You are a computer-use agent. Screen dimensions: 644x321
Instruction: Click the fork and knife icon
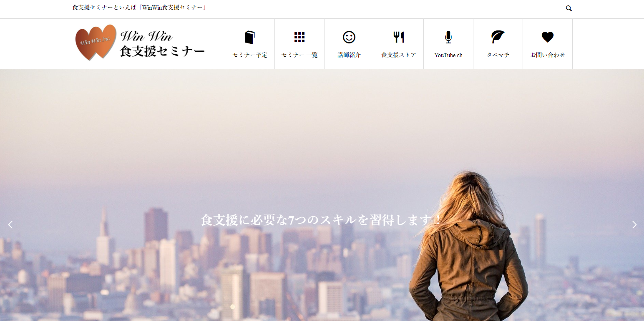click(398, 37)
